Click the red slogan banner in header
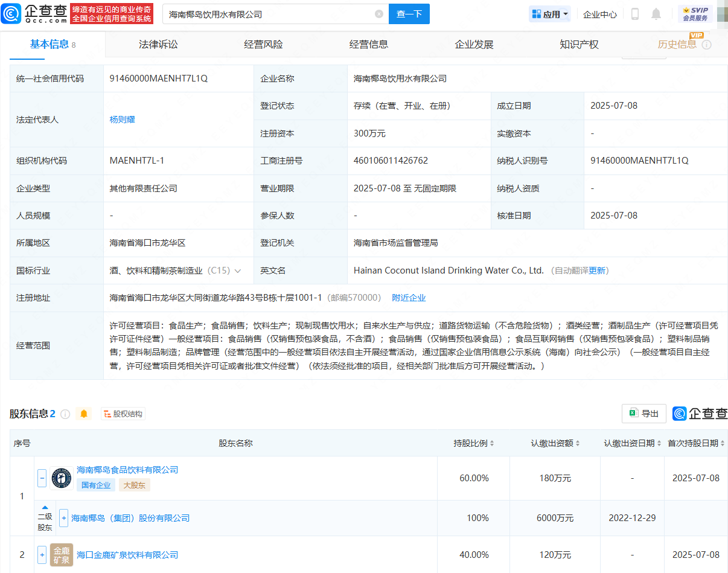 [x=112, y=13]
